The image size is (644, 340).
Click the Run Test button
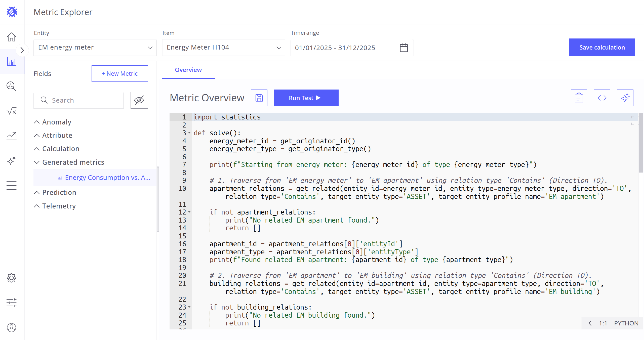[x=306, y=98]
